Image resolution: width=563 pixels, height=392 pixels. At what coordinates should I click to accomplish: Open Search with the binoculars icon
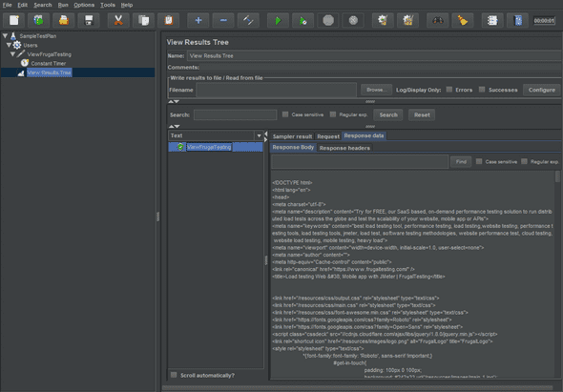(x=438, y=20)
